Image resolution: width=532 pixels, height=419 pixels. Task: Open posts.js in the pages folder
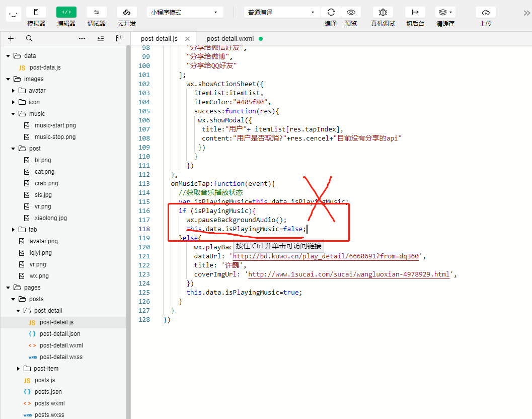coord(45,380)
